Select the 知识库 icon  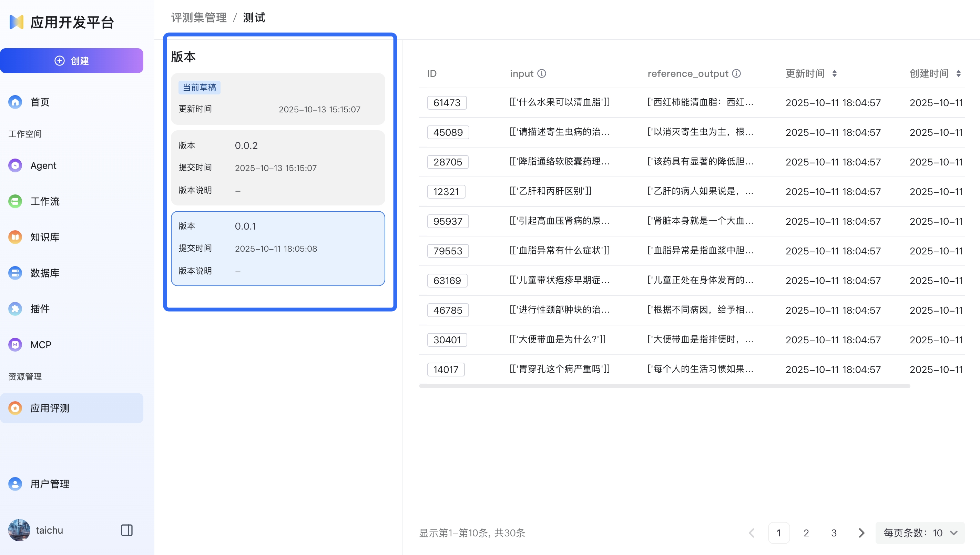(x=15, y=237)
